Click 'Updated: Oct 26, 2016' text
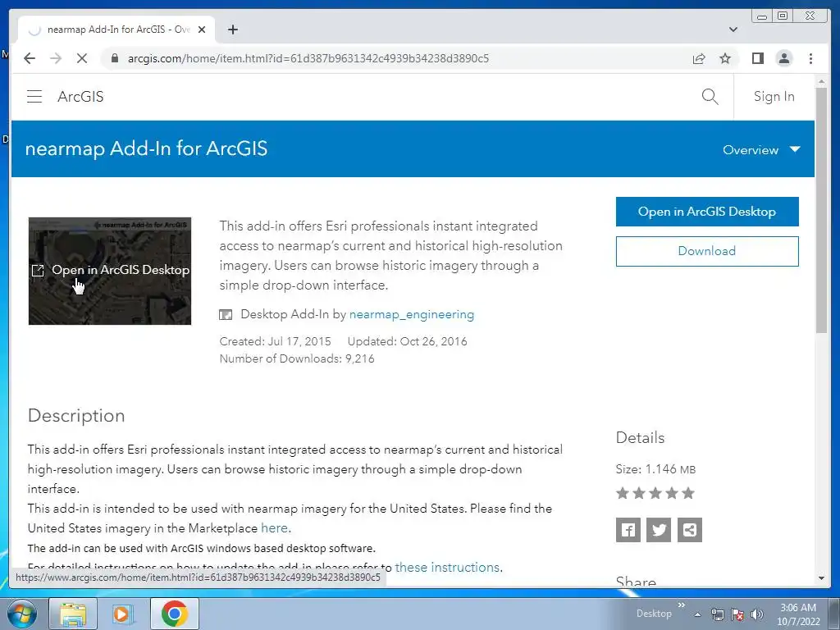Viewport: 840px width, 630px height. coord(407,342)
